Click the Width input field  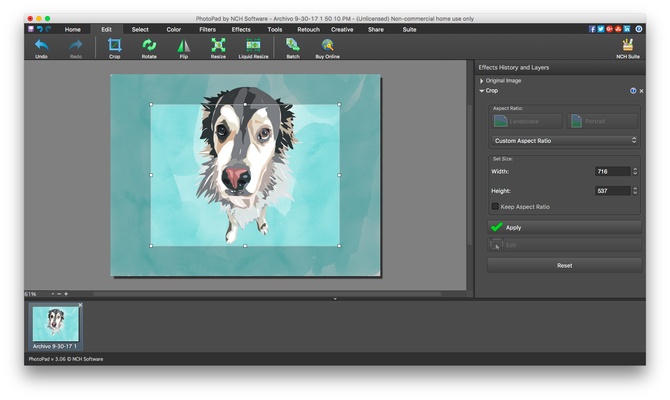[613, 171]
